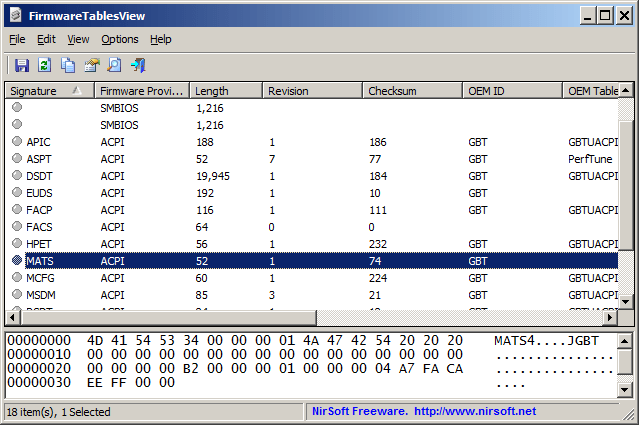Viewport: 639px width, 425px height.
Task: Open the Properties toolbar icon
Action: point(91,65)
